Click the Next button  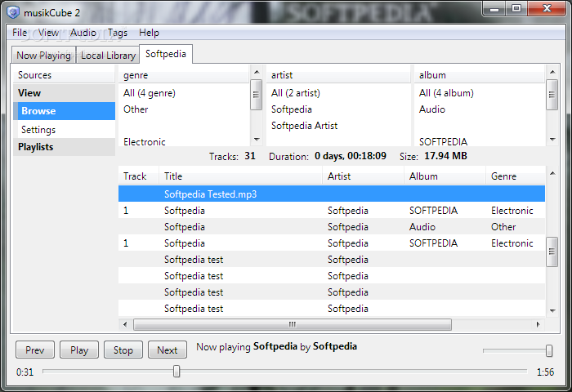[168, 350]
